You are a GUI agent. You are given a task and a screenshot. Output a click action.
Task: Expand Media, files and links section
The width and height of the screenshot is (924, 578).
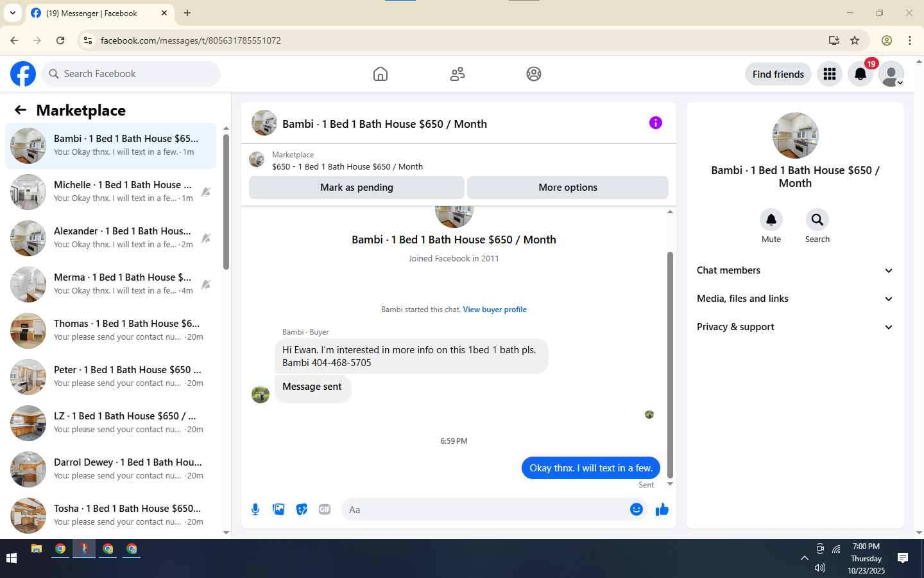click(x=795, y=299)
